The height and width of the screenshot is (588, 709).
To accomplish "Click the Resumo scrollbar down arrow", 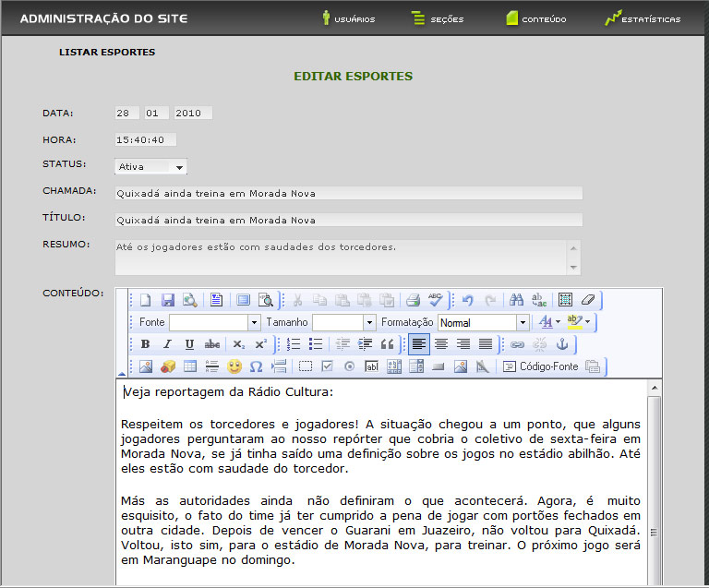I will tap(573, 267).
